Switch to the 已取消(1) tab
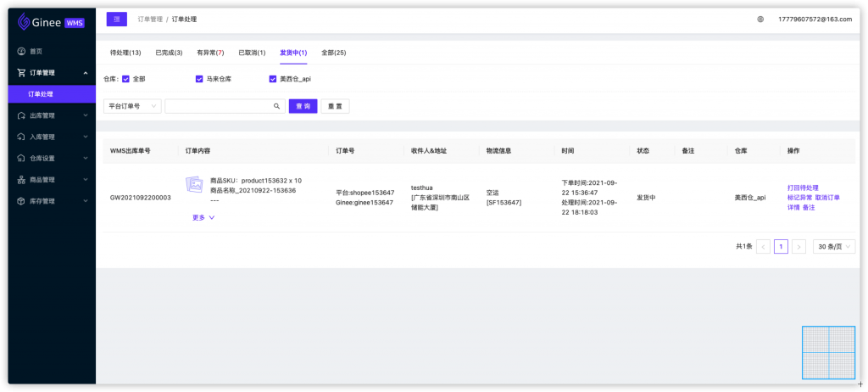This screenshot has height=392, width=868. coord(252,53)
